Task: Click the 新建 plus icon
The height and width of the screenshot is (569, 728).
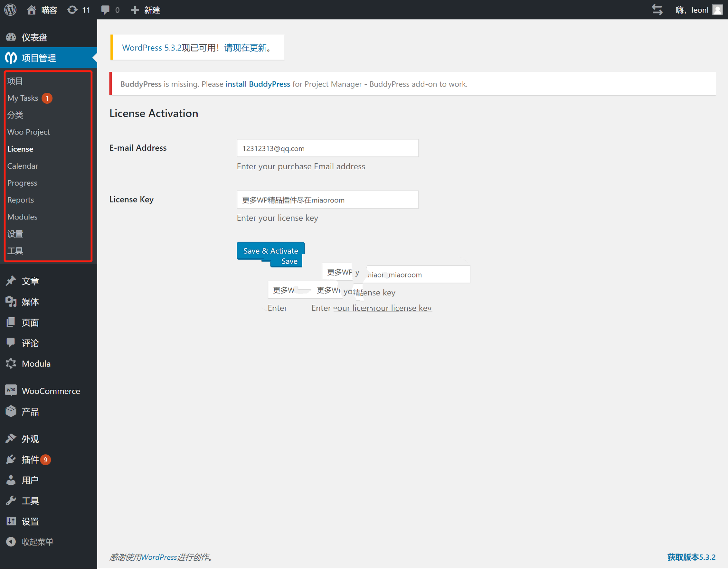Action: click(x=135, y=10)
